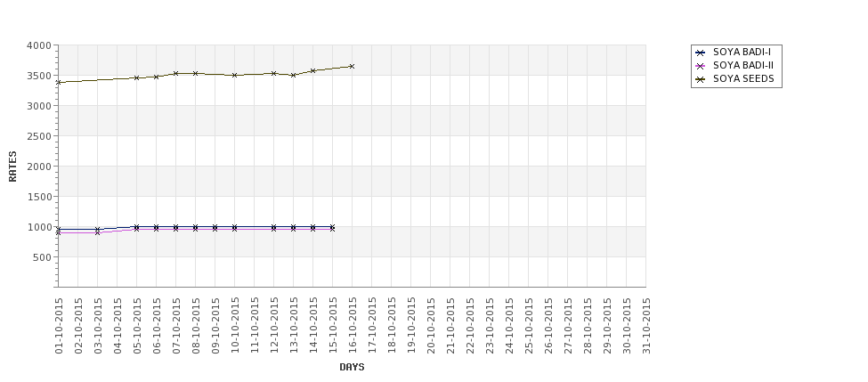868x382 pixels.
Task: Click the DAYS x-axis title
Action: 352,367
